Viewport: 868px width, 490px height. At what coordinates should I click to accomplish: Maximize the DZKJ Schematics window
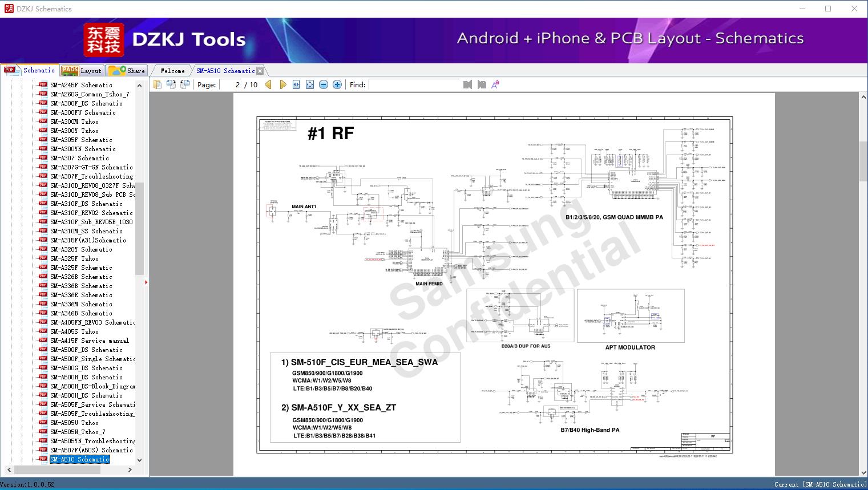[x=828, y=9]
